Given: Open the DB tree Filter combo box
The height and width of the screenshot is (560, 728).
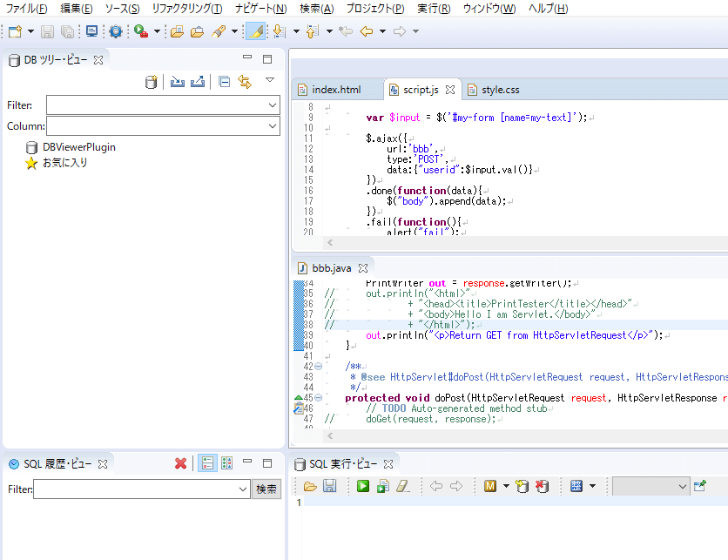Looking at the screenshot, I should coord(163,105).
